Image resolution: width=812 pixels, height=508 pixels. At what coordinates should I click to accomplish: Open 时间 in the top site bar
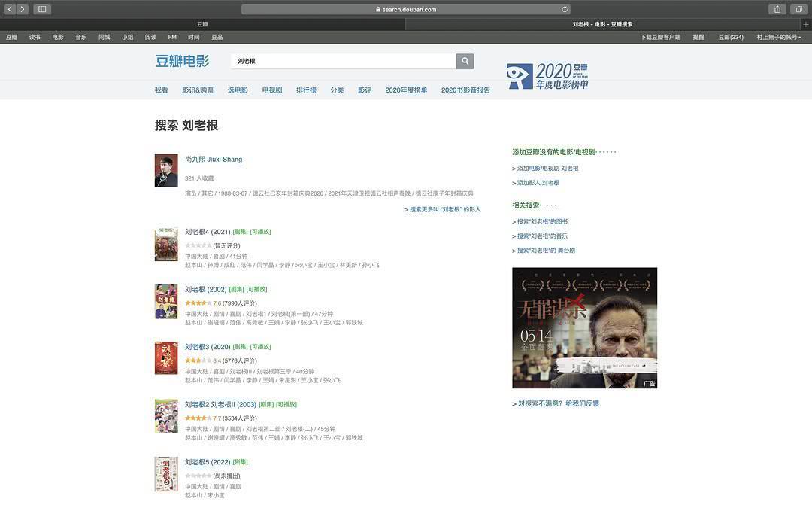194,37
